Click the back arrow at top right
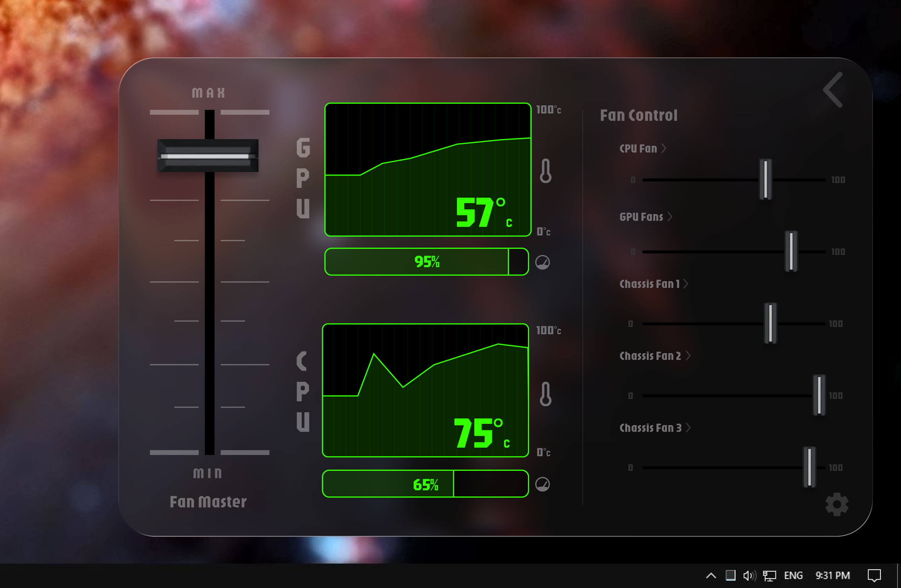The image size is (901, 588). pos(833,90)
